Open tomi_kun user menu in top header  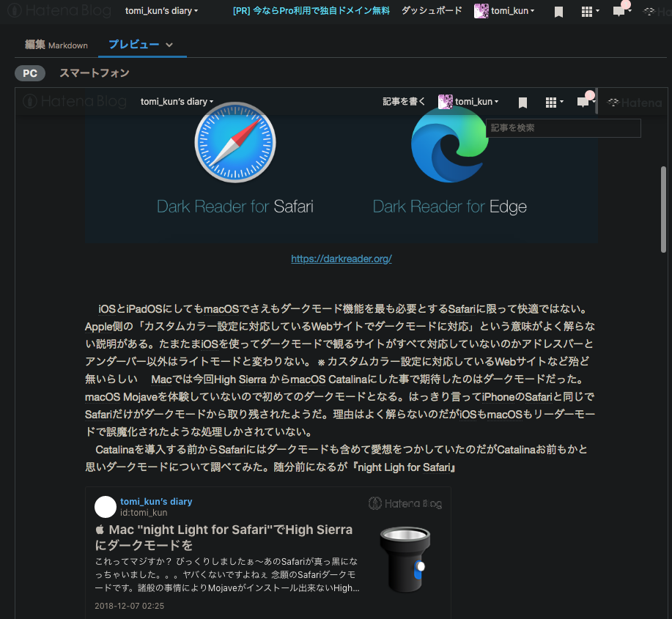(512, 11)
